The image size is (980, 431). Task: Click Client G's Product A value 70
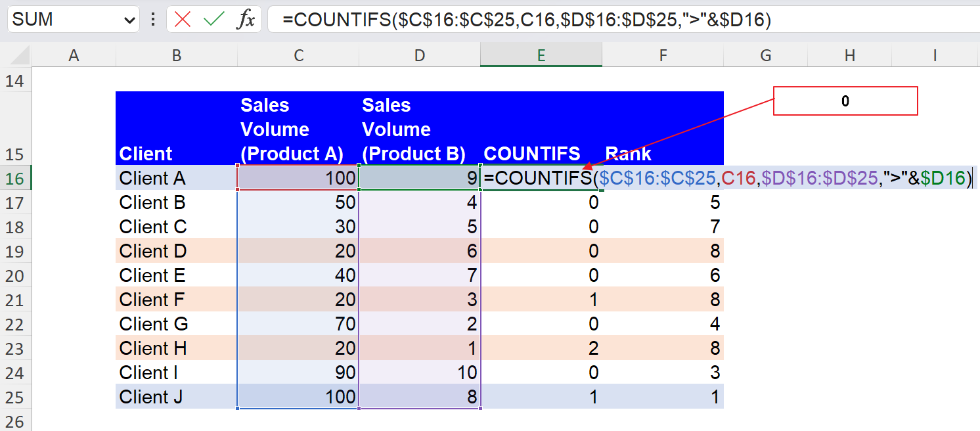[298, 324]
